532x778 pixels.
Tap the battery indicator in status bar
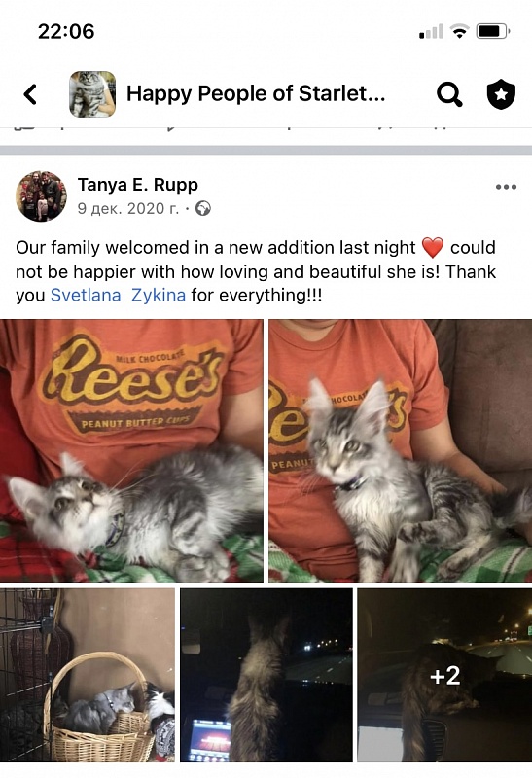493,32
